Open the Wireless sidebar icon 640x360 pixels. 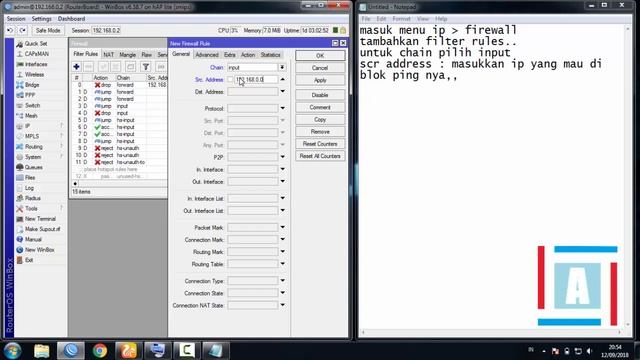click(19, 75)
